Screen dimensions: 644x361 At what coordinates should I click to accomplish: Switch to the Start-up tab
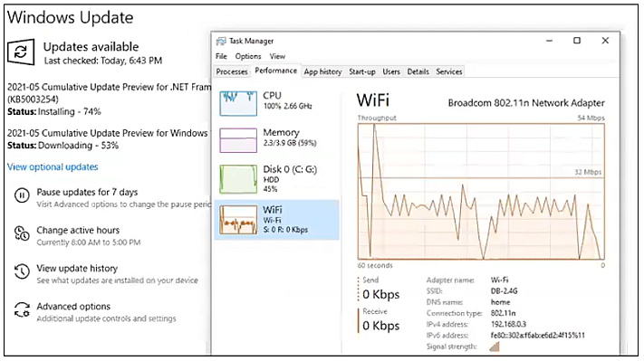pos(361,71)
